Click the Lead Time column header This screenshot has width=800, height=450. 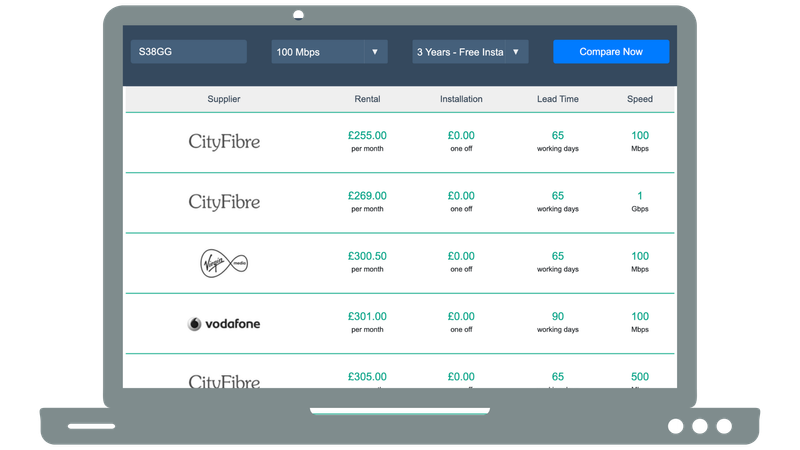click(557, 99)
